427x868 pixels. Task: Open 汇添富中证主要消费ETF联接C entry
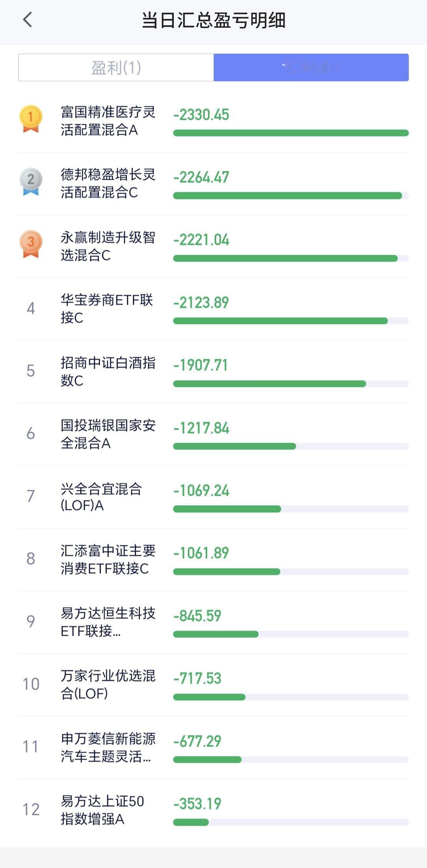213,560
